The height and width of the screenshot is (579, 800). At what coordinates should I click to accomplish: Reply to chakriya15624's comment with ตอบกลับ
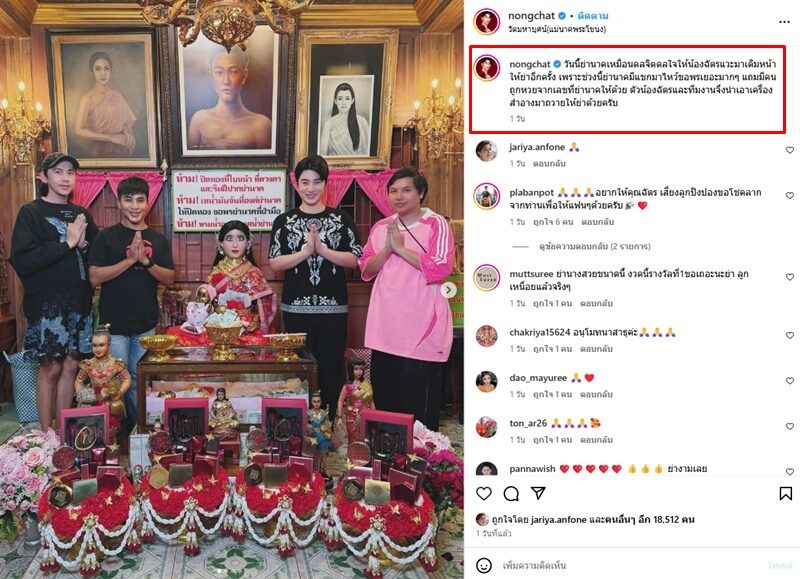(596, 349)
